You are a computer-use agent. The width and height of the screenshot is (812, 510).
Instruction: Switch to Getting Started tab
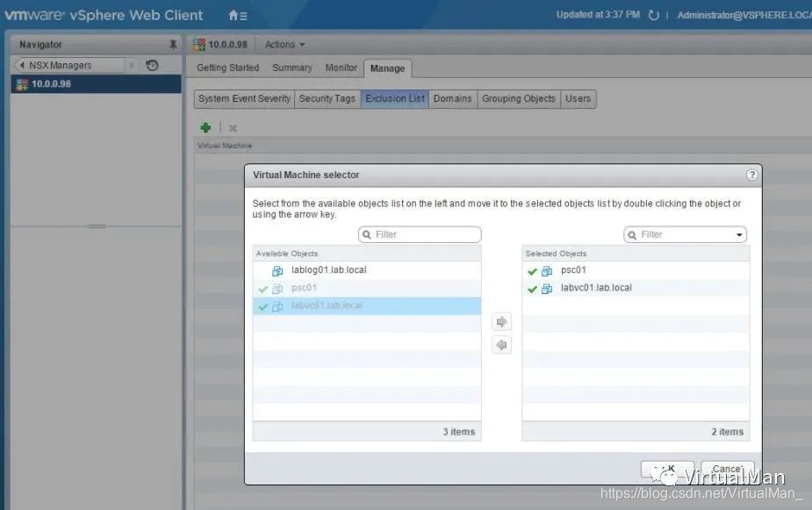click(228, 68)
